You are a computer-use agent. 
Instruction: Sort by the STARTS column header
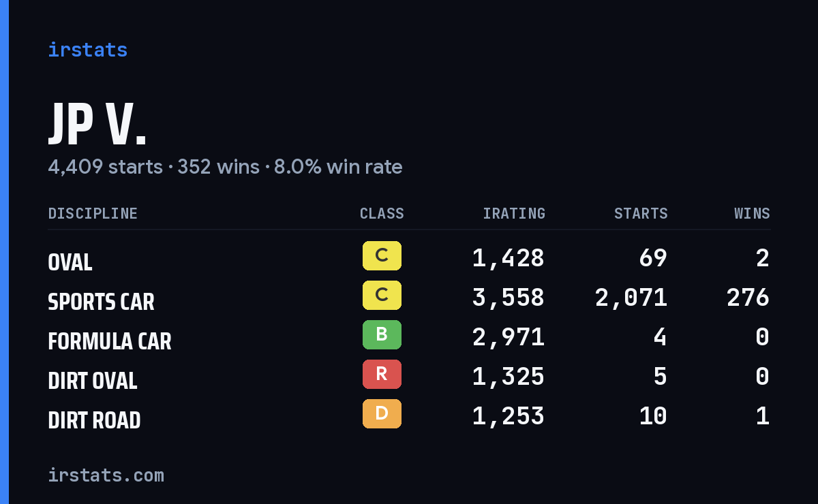pyautogui.click(x=641, y=214)
